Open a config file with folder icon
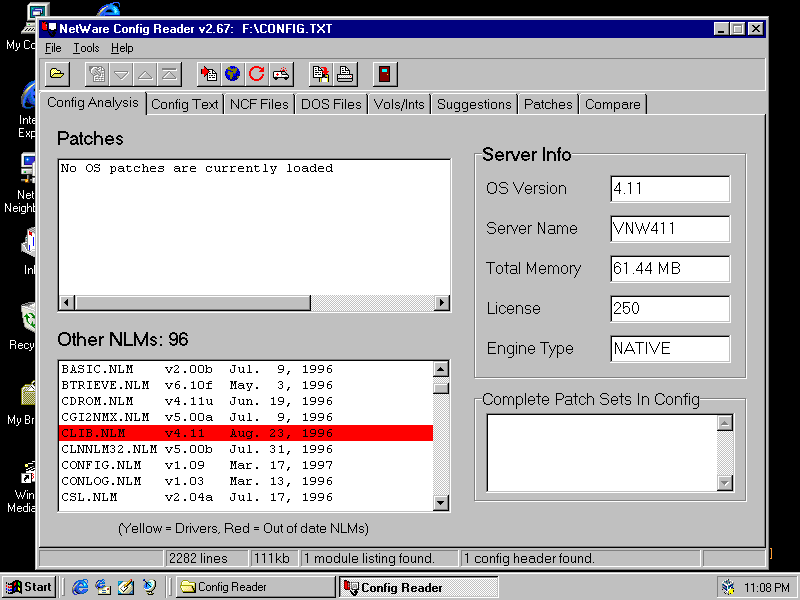 tap(57, 74)
